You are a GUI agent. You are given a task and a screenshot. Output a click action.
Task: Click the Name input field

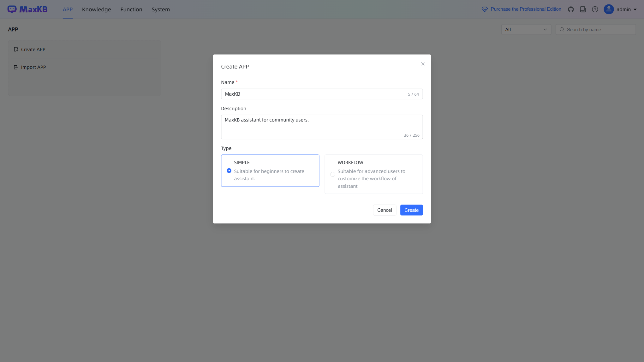[x=322, y=94]
